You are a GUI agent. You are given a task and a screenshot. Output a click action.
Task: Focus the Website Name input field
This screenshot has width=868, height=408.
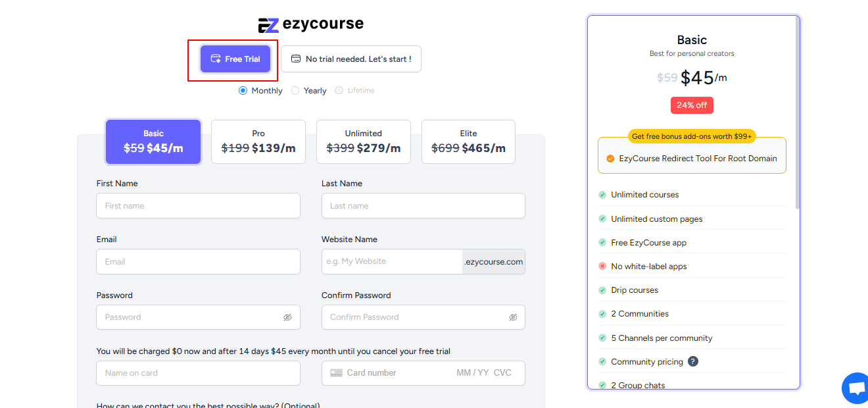(x=392, y=262)
